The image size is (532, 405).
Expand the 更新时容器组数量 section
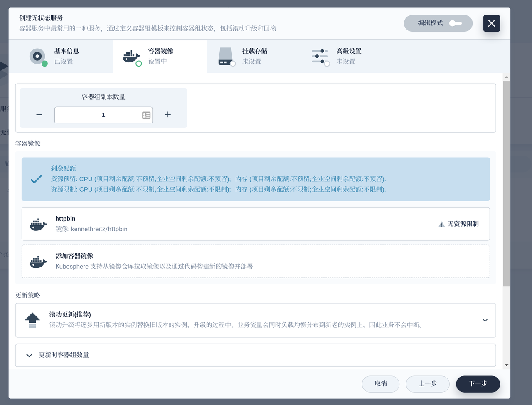[256, 355]
